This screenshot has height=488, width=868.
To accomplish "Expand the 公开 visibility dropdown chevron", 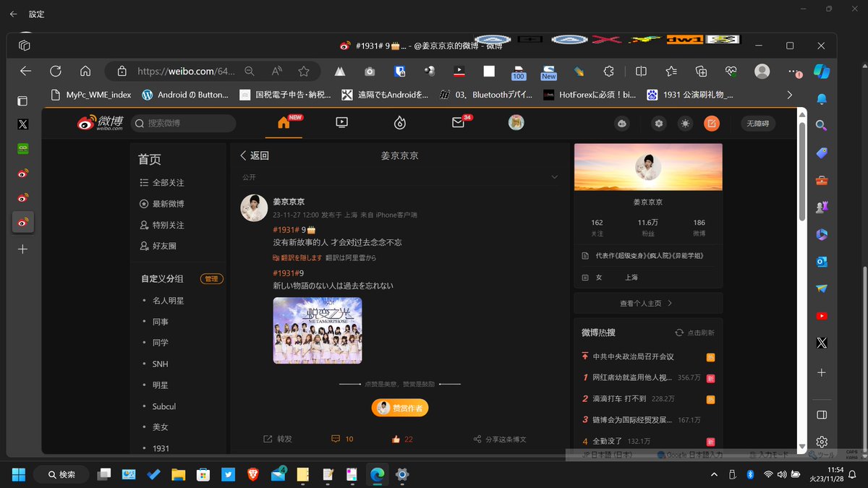I will (x=555, y=177).
